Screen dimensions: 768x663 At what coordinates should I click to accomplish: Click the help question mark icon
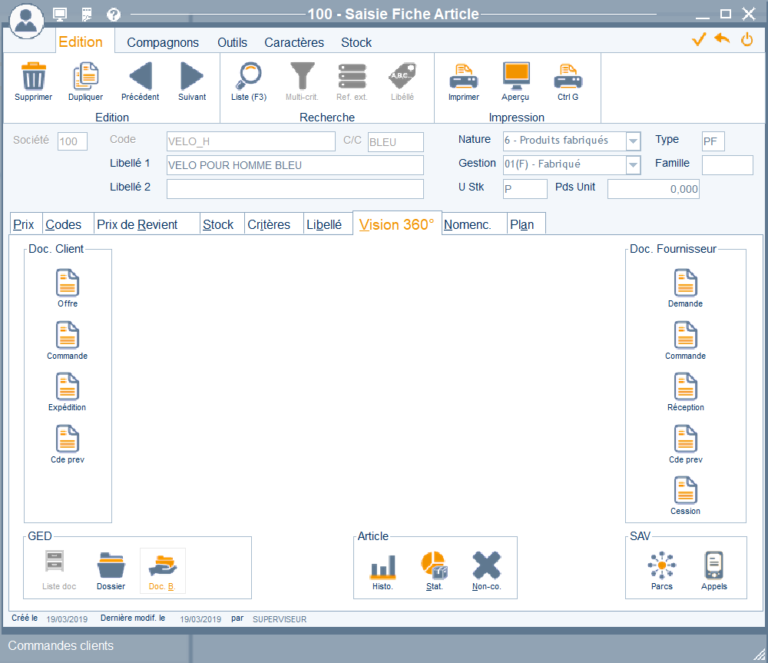click(x=114, y=15)
